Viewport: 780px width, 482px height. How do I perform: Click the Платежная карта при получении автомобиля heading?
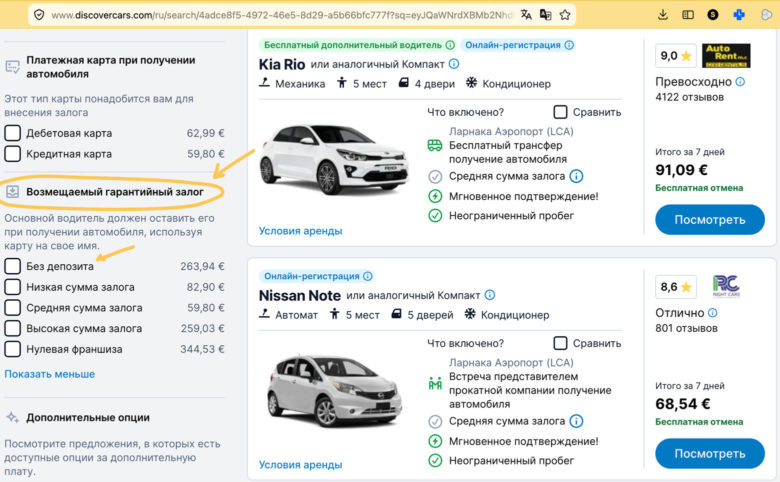pos(110,67)
